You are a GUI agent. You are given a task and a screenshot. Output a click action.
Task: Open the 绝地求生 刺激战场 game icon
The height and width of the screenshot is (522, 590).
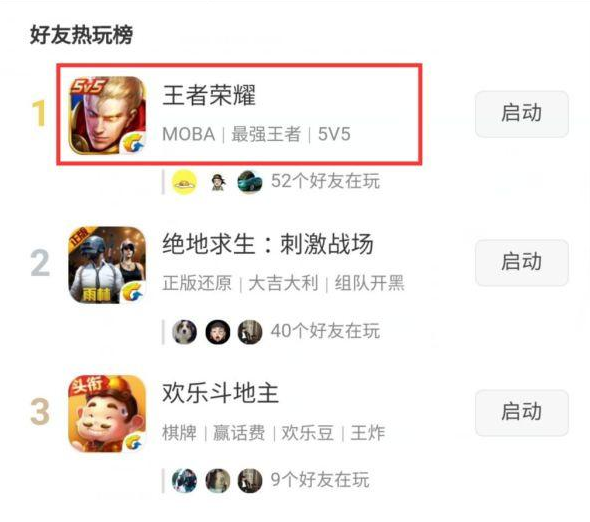pyautogui.click(x=107, y=265)
